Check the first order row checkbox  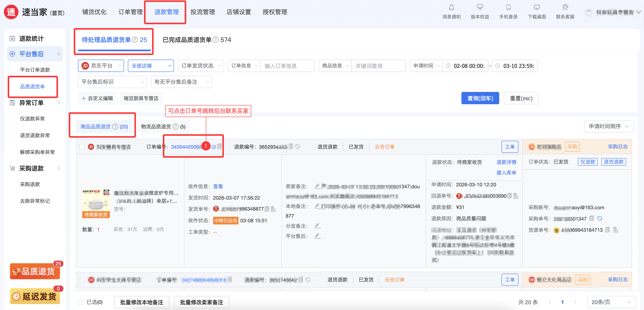point(82,147)
